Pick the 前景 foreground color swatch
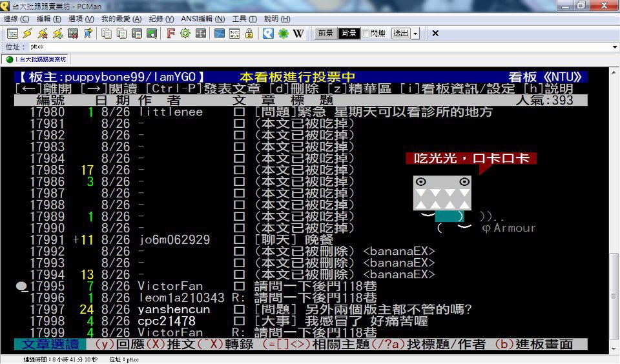 (x=325, y=34)
